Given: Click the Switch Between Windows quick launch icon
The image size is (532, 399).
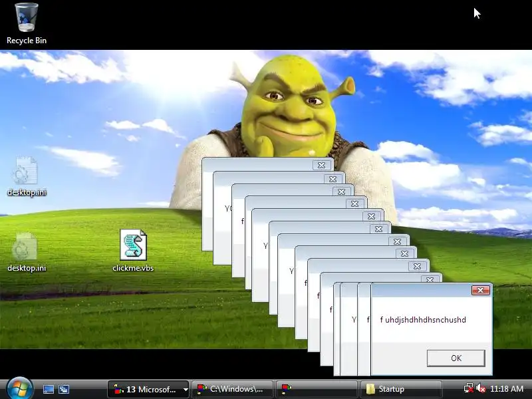Looking at the screenshot, I should pos(63,389).
